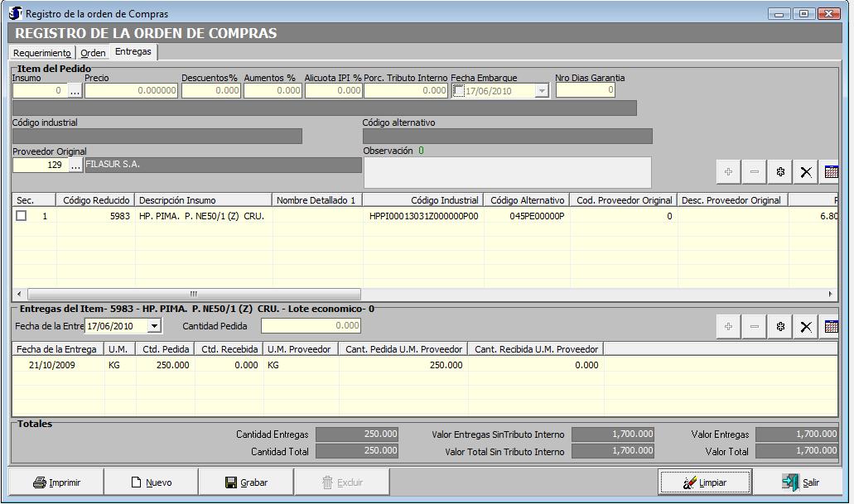Click the asterisk icon in Item del Pedido
The width and height of the screenshot is (854, 504).
point(779,172)
